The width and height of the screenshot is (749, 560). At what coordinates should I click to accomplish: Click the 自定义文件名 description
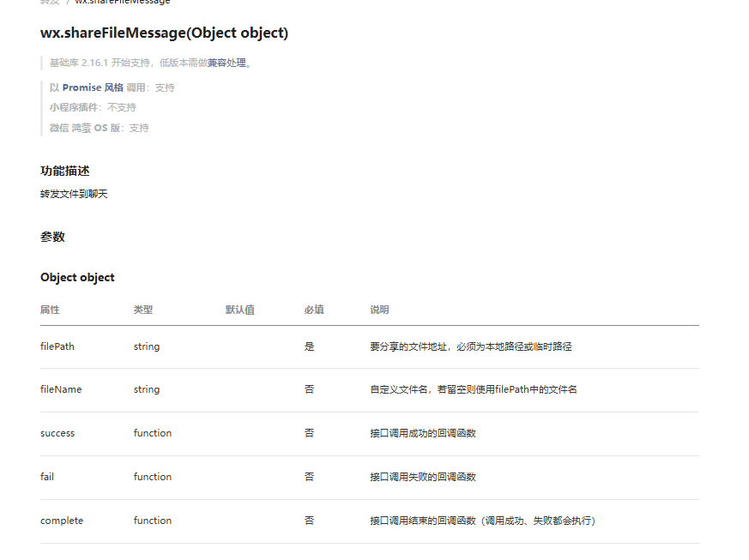(x=474, y=389)
